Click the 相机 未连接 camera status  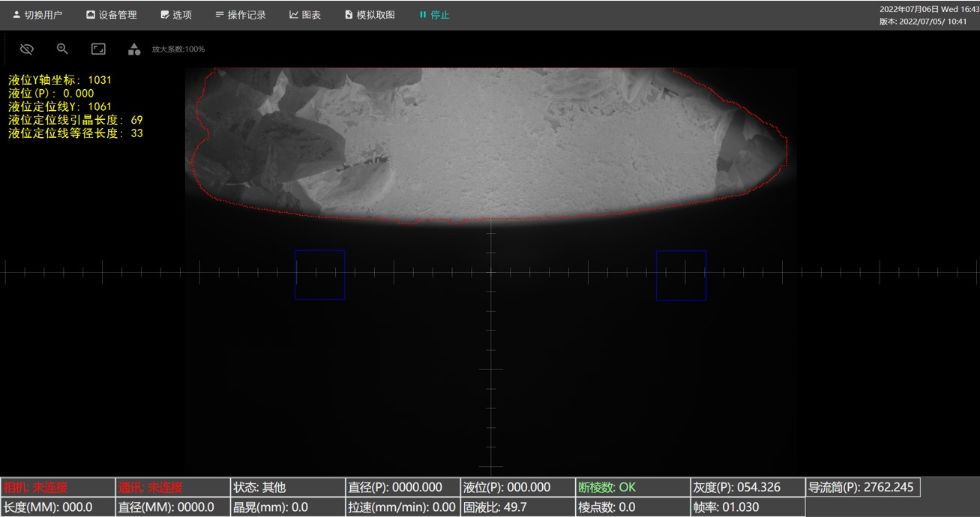coord(58,487)
